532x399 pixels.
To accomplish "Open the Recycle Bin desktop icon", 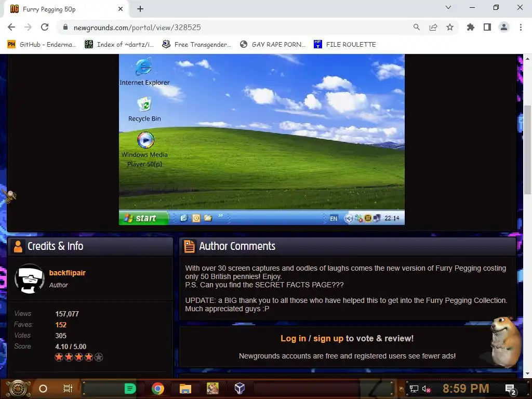I will point(144,110).
